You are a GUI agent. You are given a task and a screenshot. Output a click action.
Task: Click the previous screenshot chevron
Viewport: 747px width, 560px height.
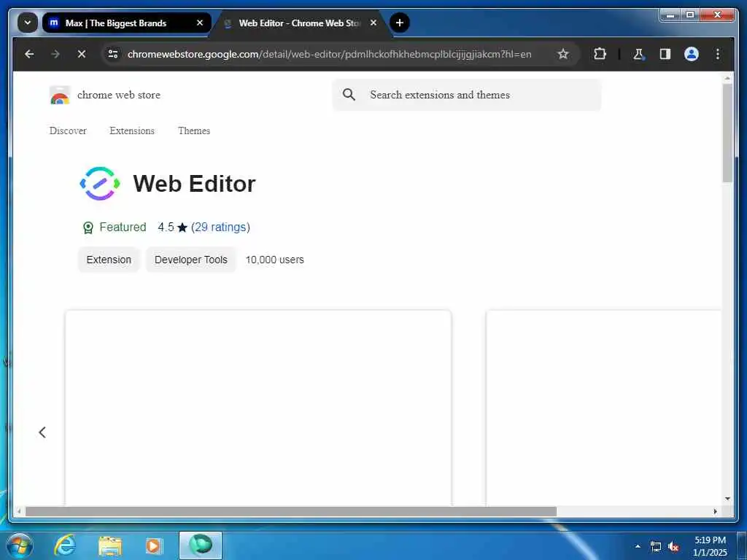(x=42, y=432)
